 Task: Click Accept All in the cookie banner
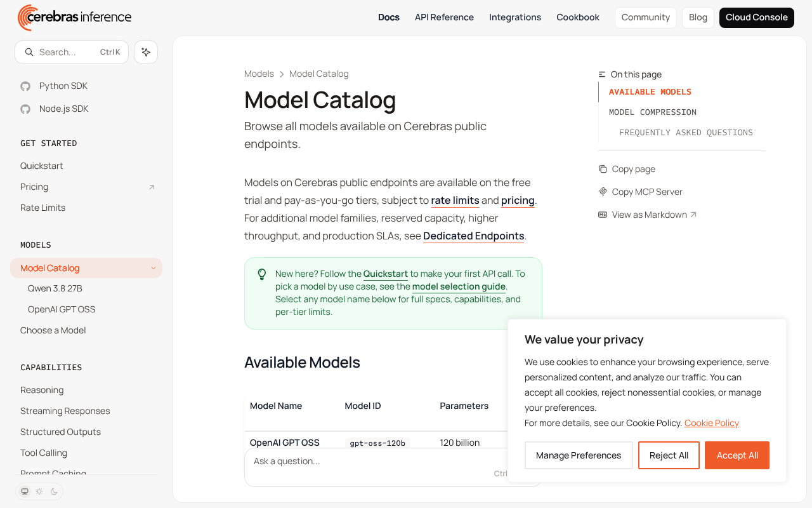point(737,455)
